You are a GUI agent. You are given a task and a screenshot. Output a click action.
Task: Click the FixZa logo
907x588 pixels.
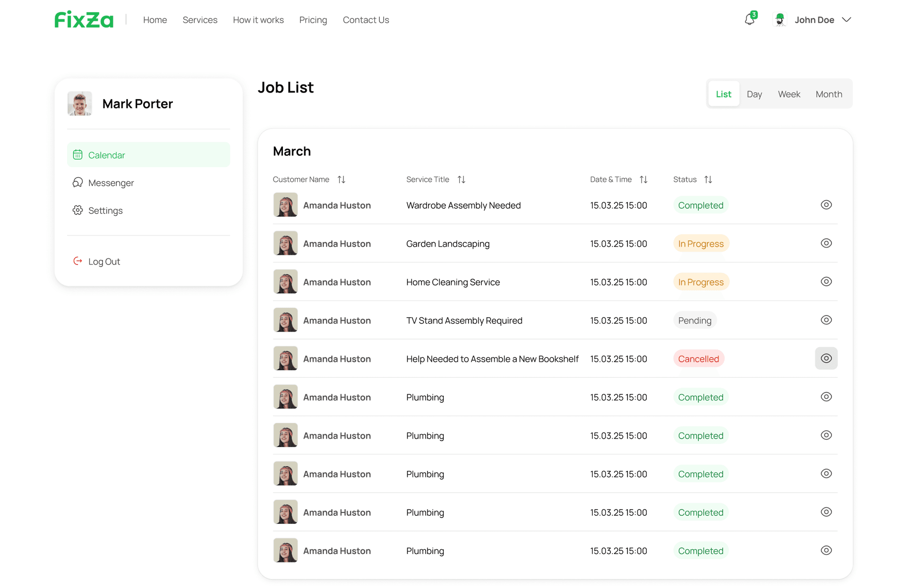point(83,19)
